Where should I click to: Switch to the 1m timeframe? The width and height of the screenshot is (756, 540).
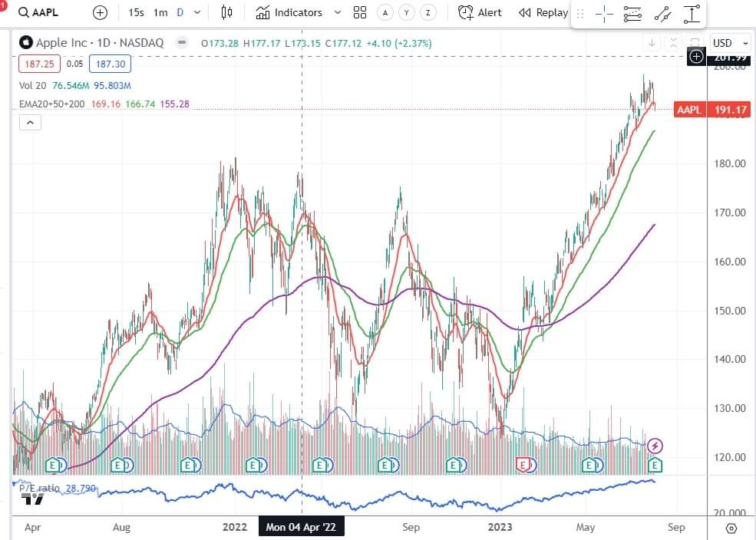(160, 12)
